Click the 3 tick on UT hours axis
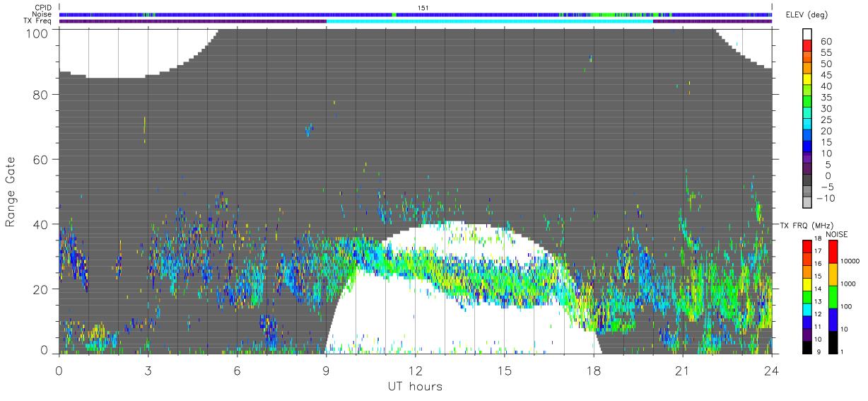Viewport: 868px width, 401px height. point(148,371)
